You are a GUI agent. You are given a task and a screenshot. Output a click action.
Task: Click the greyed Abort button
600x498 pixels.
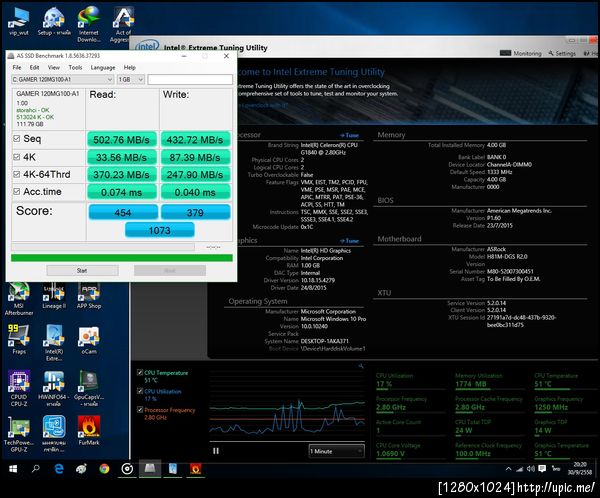click(x=170, y=271)
